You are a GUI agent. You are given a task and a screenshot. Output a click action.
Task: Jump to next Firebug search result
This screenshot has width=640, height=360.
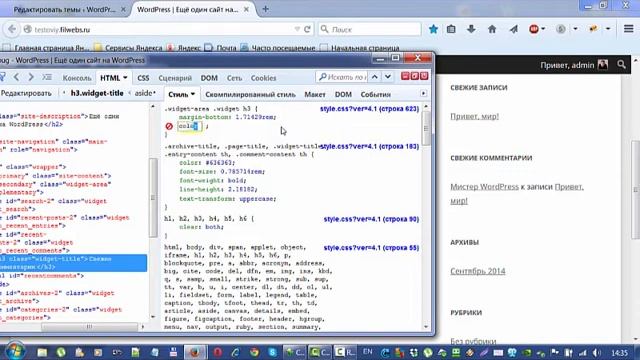388,77
